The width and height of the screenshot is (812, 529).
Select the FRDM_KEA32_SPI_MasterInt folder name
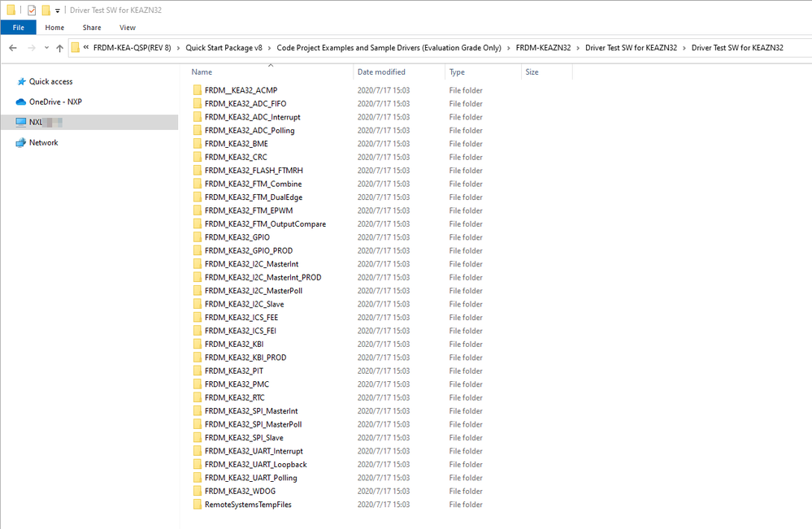pyautogui.click(x=251, y=411)
